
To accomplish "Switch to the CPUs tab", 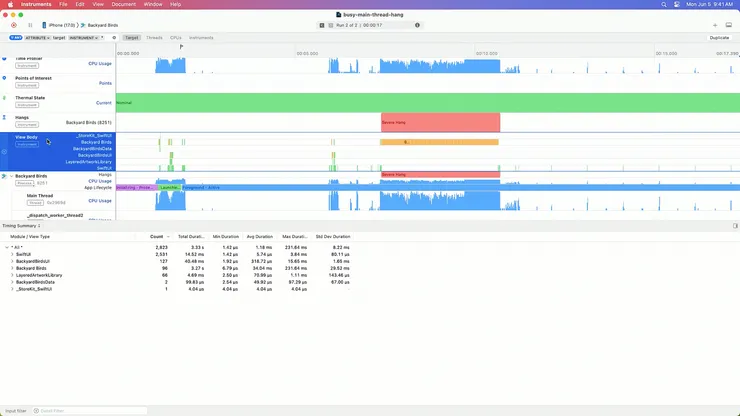I will tap(176, 38).
